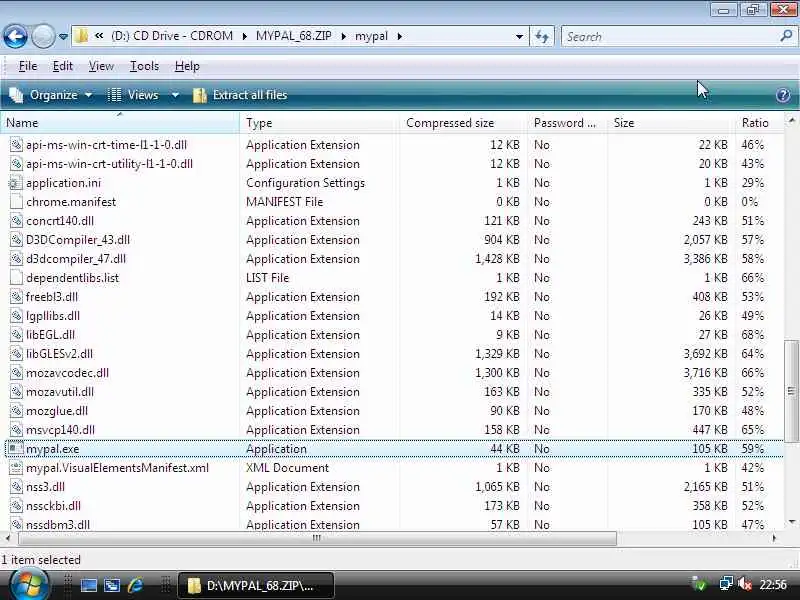
Task: Click the scroll up arrow
Action: [x=791, y=120]
